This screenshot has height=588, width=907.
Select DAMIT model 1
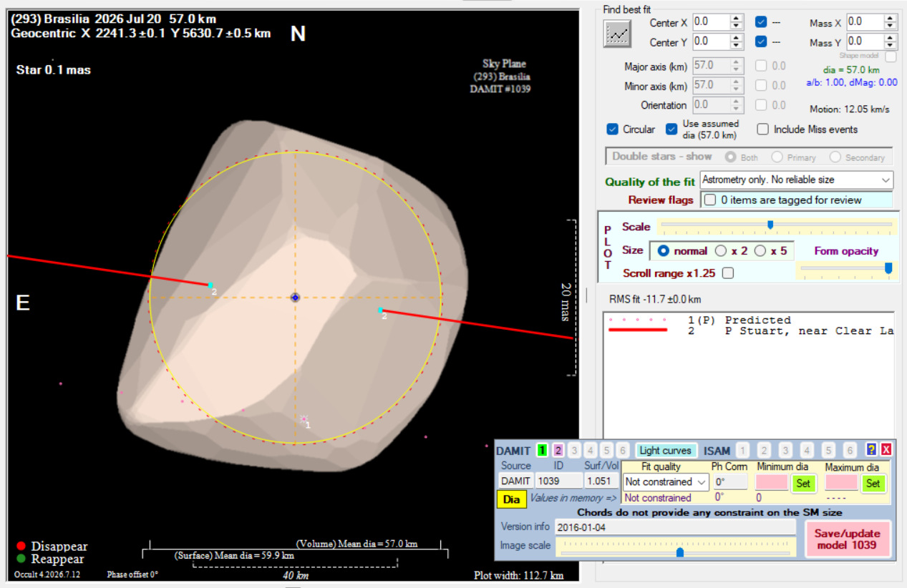(542, 450)
